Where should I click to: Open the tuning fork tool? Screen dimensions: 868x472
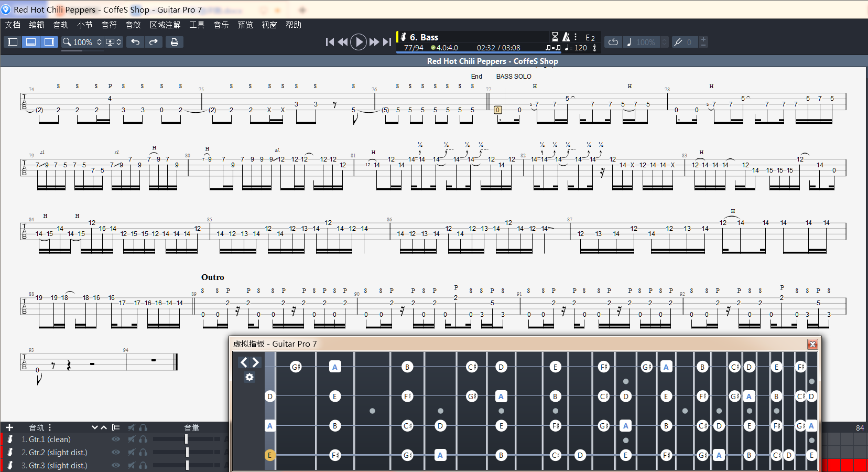coord(678,42)
